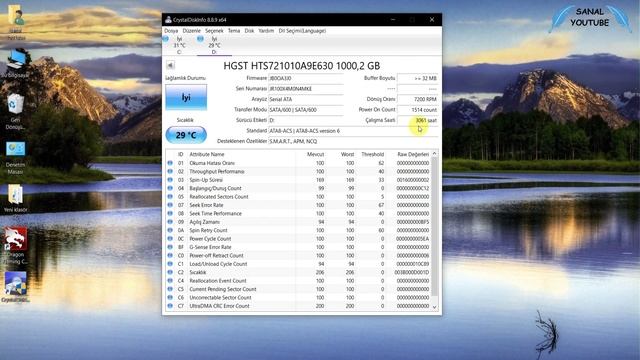Viewport: 640px width, 360px height.
Task: Select the Spin Retry Count row
Action: [x=298, y=230]
